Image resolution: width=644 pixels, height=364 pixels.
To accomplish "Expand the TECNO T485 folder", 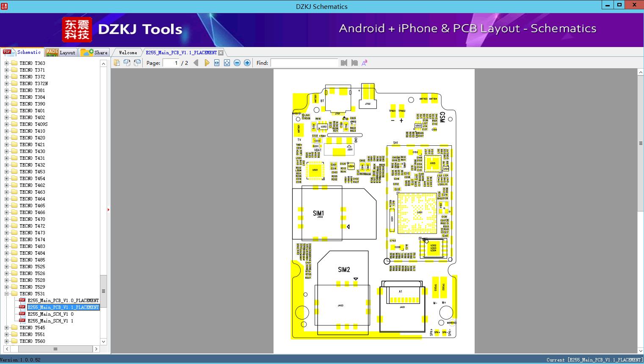I will [6, 260].
